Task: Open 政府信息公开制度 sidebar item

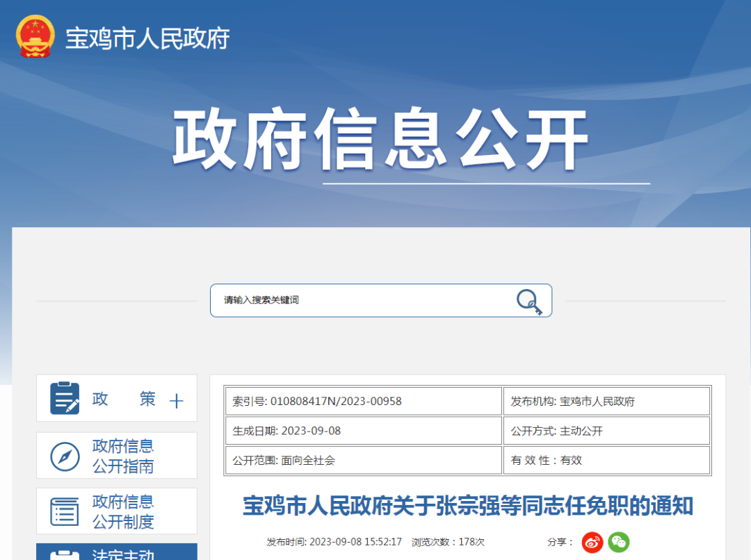Action: [x=117, y=511]
